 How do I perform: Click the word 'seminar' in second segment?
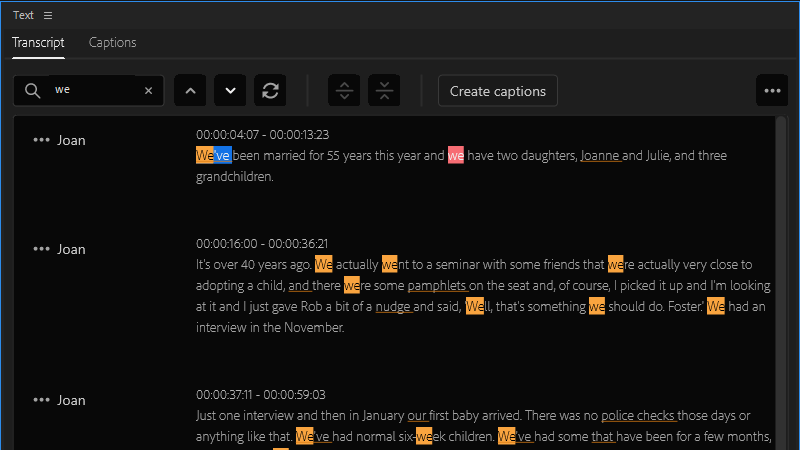pos(457,265)
